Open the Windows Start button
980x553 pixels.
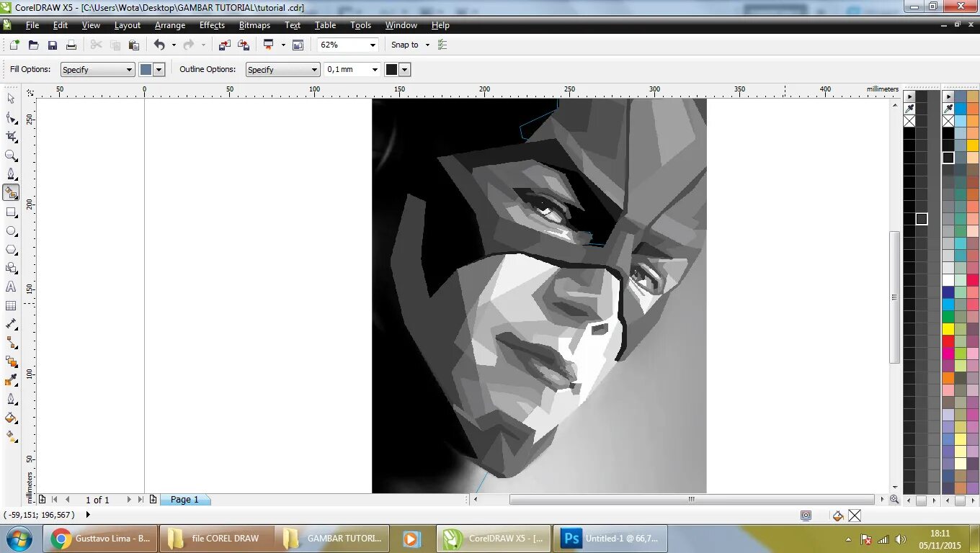point(18,539)
